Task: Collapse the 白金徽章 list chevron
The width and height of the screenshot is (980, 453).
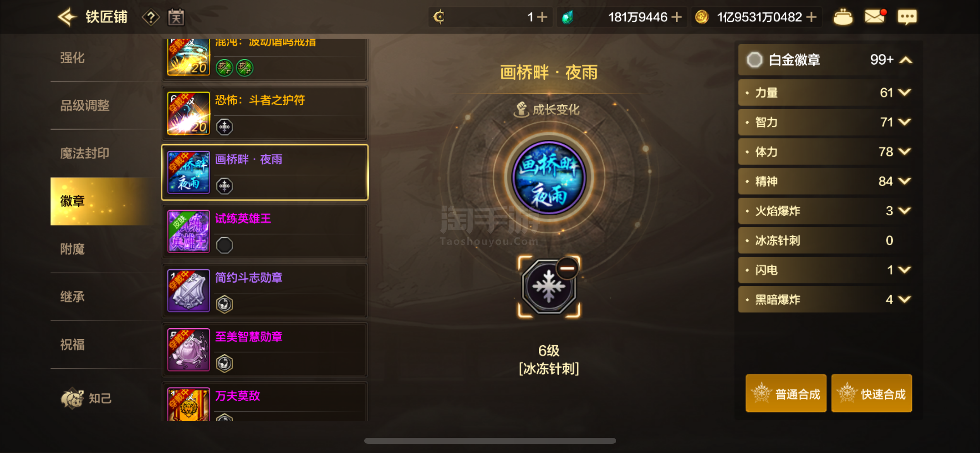Action: tap(906, 60)
